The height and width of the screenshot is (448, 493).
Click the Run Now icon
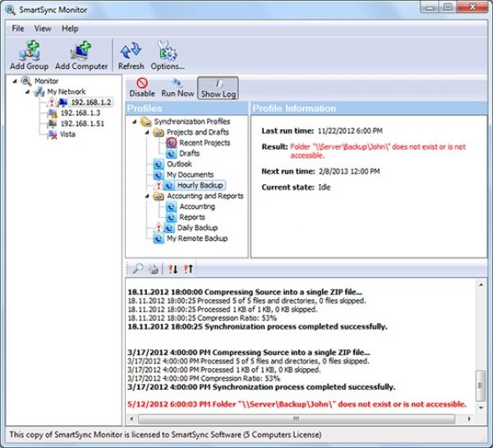pos(177,83)
